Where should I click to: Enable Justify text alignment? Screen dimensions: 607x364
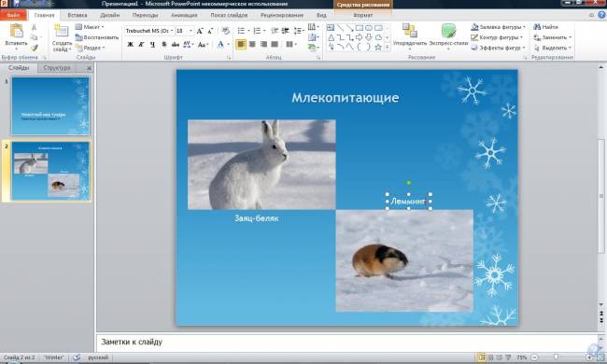pos(275,44)
